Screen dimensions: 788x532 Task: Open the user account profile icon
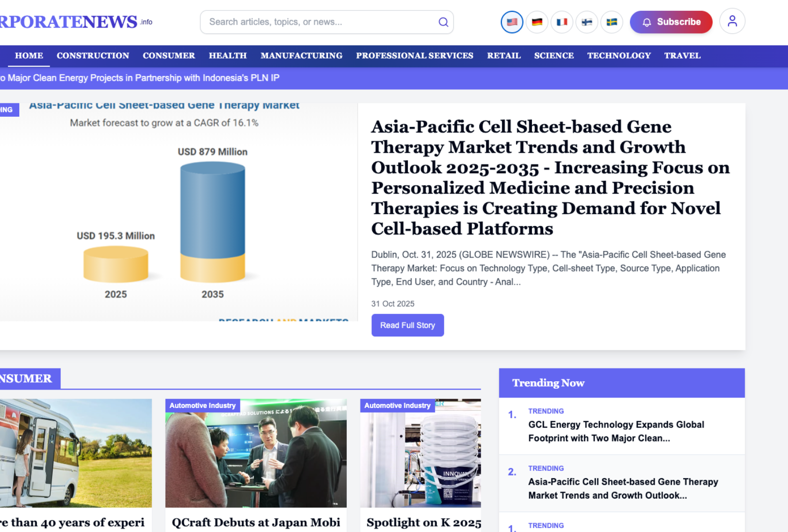click(732, 21)
